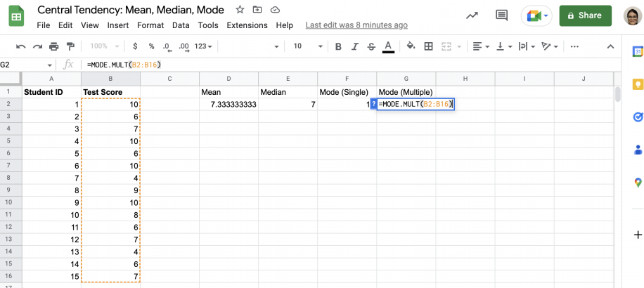
Task: Open the Google Meet call button
Action: 536,16
